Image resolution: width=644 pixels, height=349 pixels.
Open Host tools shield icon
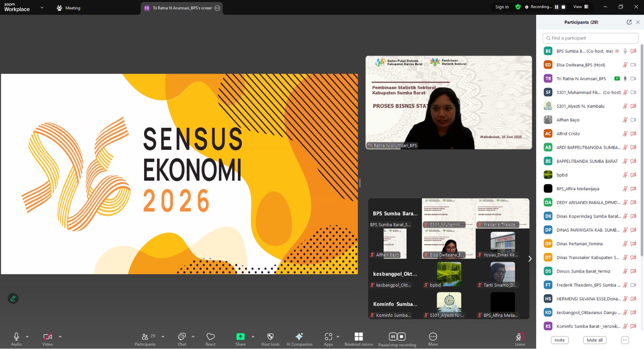pos(270,337)
